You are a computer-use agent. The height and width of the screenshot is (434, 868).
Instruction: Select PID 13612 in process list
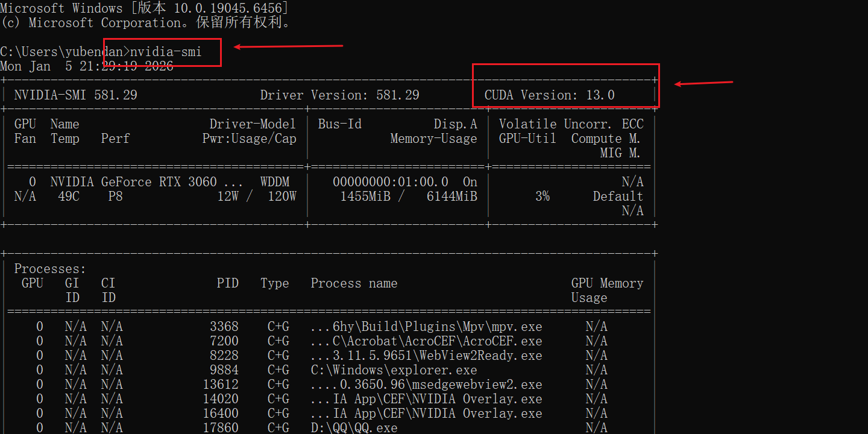pos(220,385)
